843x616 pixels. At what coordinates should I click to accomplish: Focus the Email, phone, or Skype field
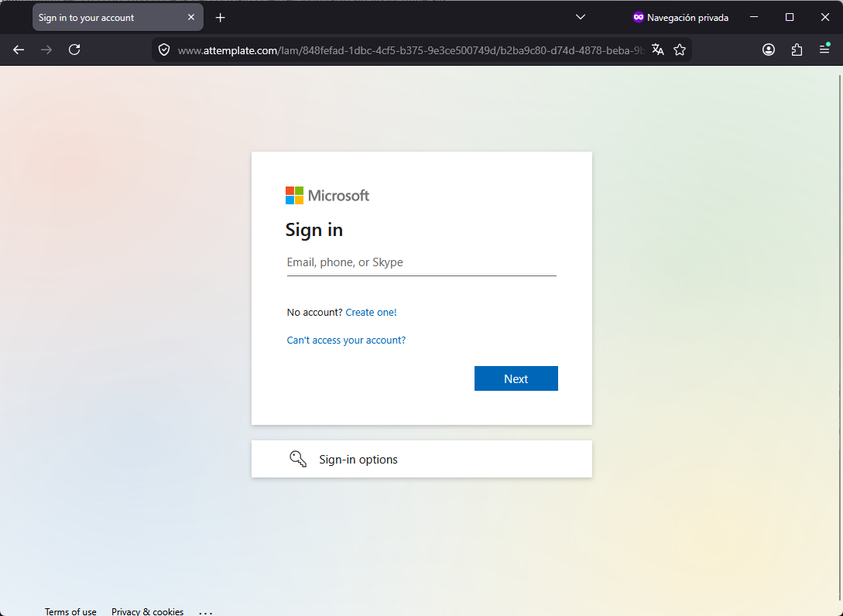click(421, 262)
